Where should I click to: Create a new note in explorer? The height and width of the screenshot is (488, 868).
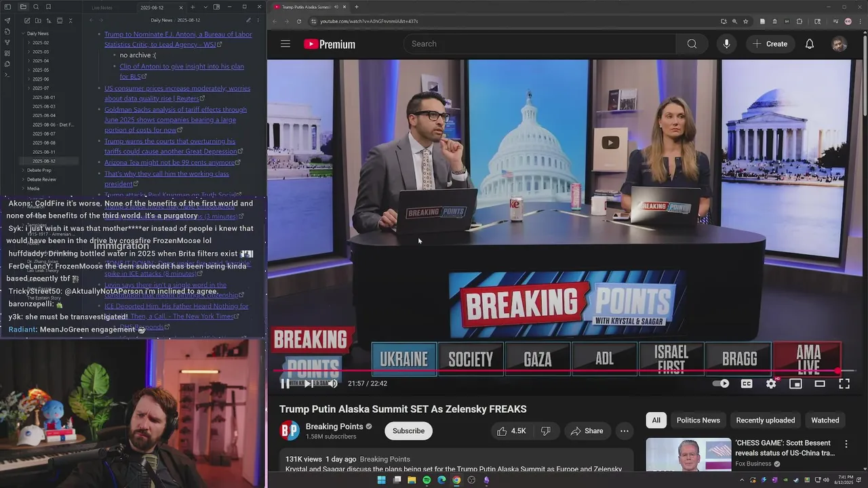click(27, 20)
